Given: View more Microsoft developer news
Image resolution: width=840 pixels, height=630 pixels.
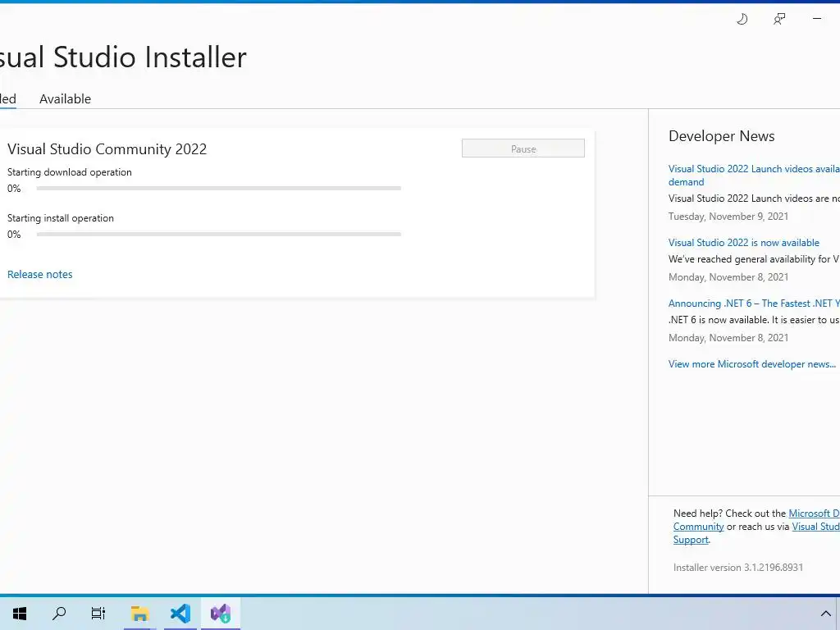Looking at the screenshot, I should click(752, 364).
